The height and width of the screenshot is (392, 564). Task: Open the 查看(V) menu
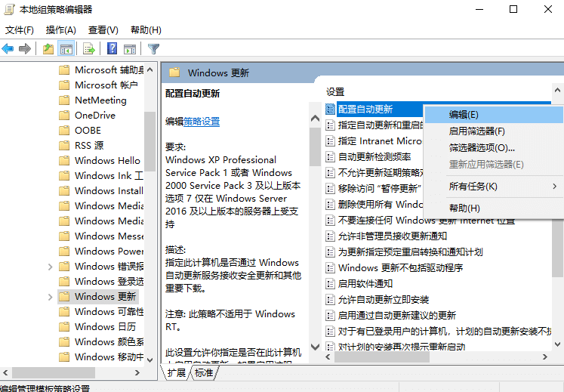(103, 30)
